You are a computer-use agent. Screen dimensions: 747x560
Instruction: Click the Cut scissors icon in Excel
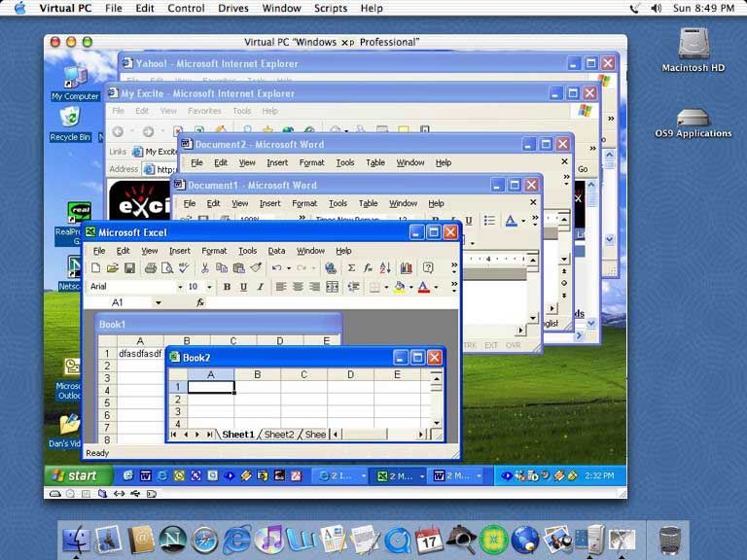[205, 268]
